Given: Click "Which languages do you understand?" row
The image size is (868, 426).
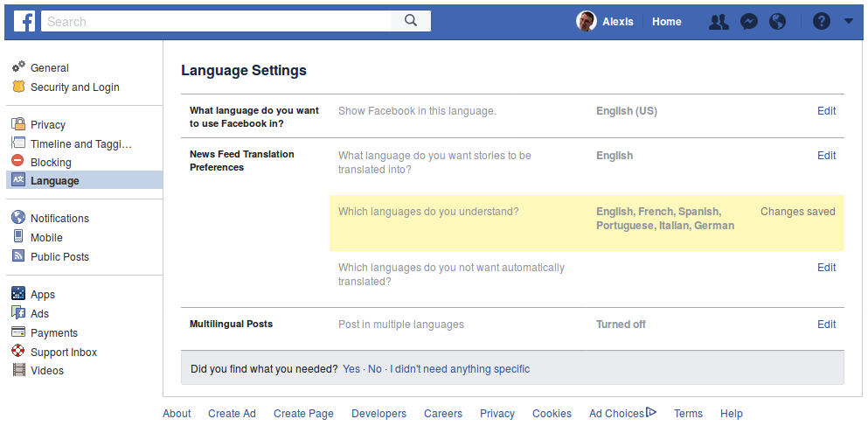Looking at the screenshot, I should [587, 223].
